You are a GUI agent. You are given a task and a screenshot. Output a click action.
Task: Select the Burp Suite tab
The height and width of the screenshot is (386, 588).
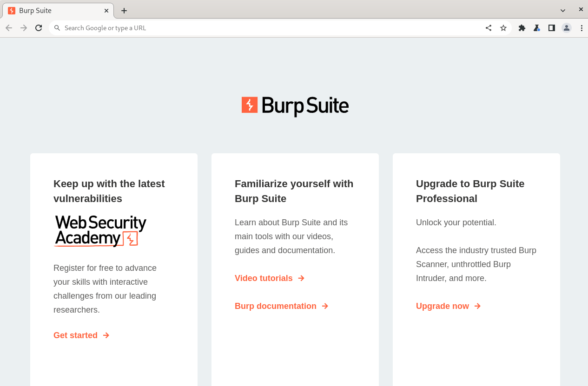pos(51,11)
